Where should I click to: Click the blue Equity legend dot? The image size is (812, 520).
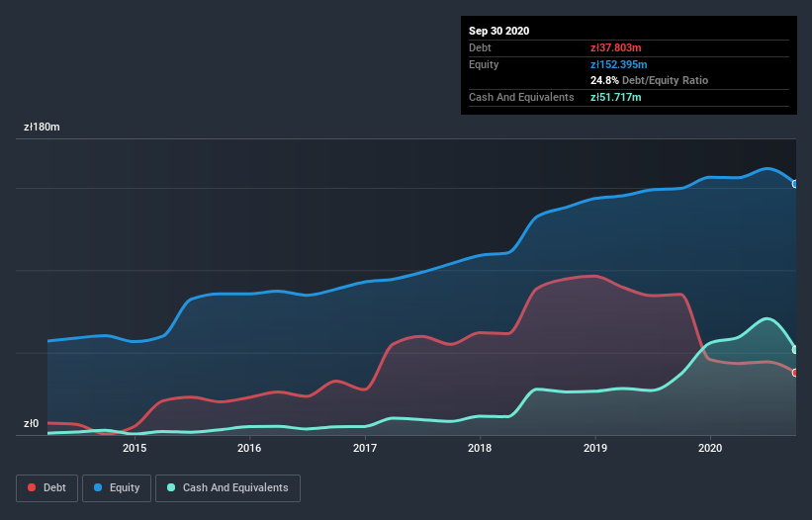pos(98,487)
